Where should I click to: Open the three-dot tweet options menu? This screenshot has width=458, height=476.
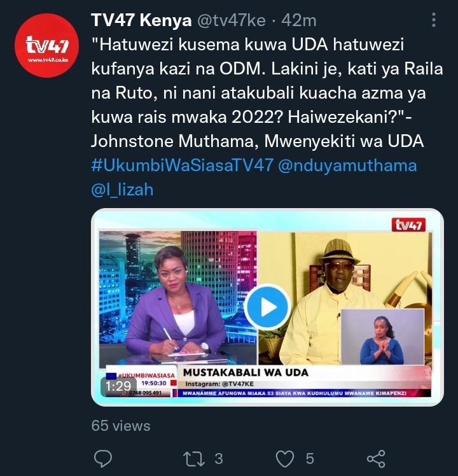tap(434, 20)
